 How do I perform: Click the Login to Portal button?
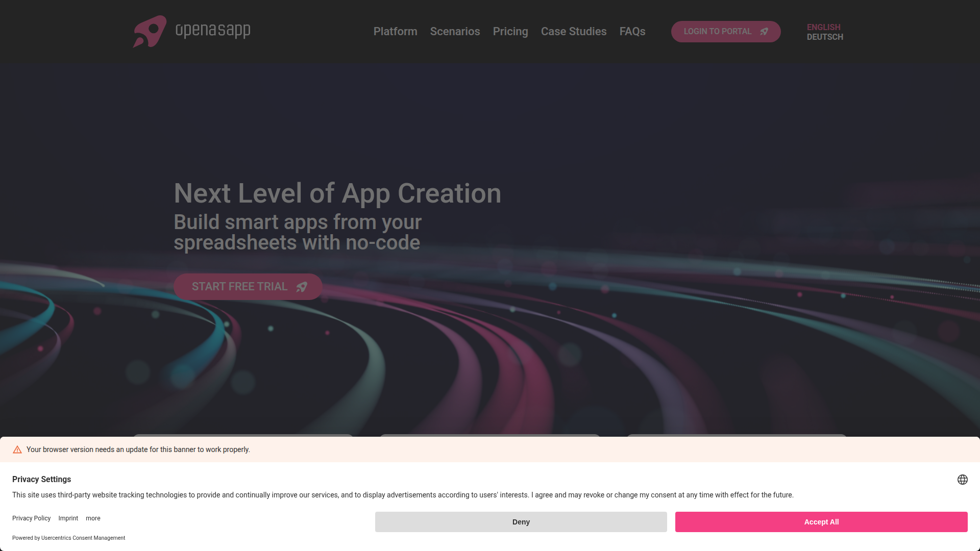tap(726, 32)
